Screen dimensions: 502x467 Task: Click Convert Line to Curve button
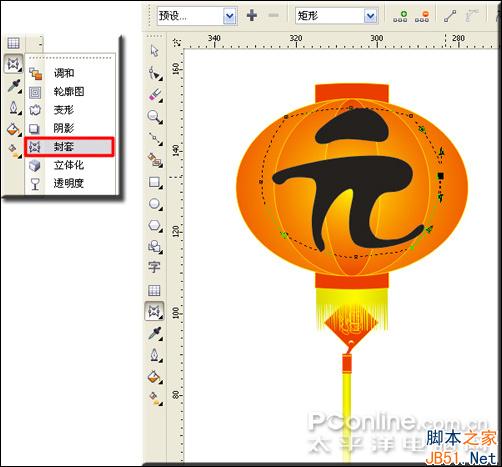click(x=472, y=16)
